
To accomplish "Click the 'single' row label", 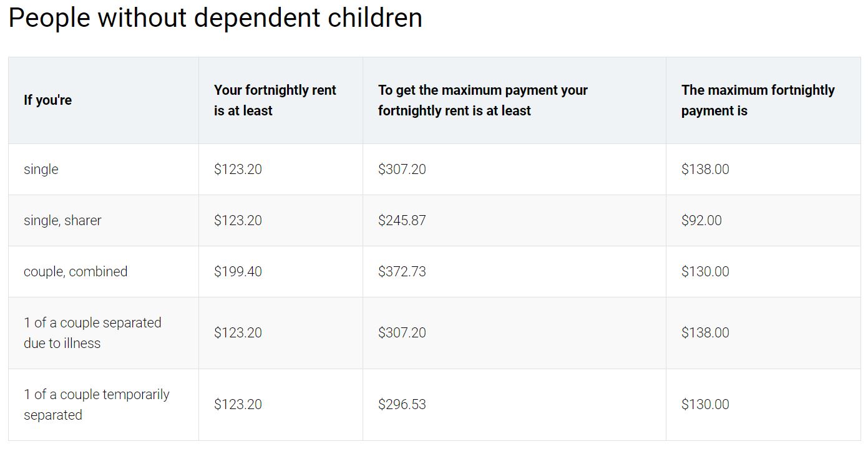I will tap(41, 169).
